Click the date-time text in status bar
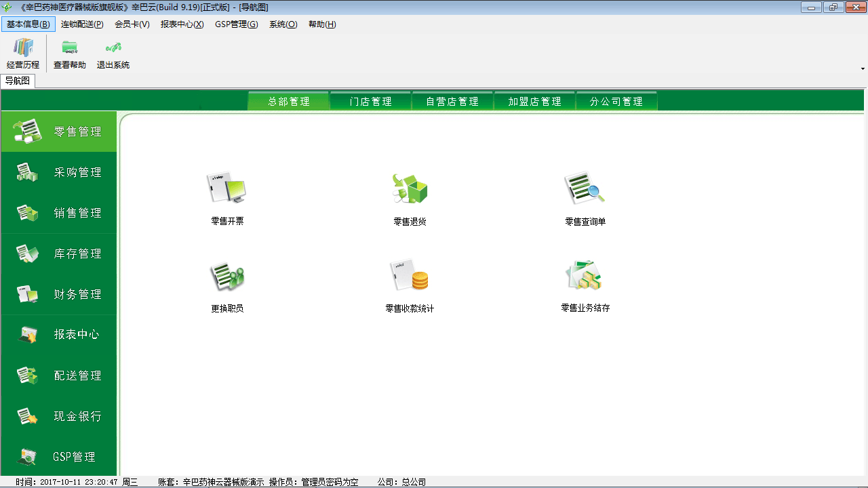This screenshot has height=488, width=868. coord(77,482)
